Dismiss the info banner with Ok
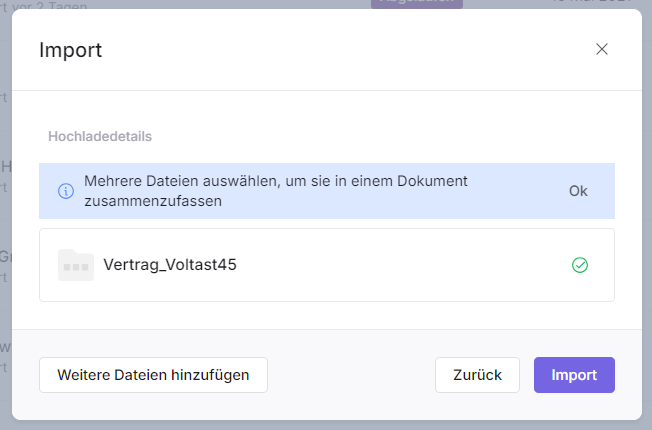The height and width of the screenshot is (430, 652). coord(578,191)
